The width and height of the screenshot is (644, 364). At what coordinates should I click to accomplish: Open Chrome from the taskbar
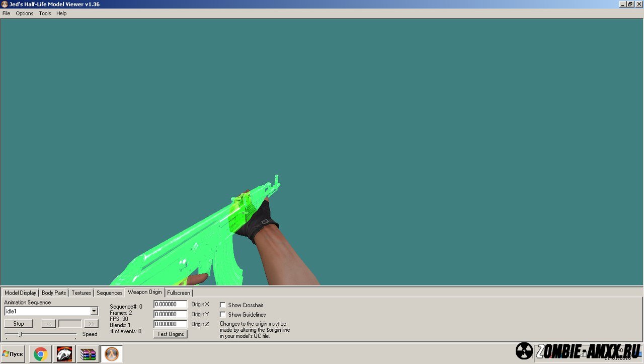pos(40,354)
